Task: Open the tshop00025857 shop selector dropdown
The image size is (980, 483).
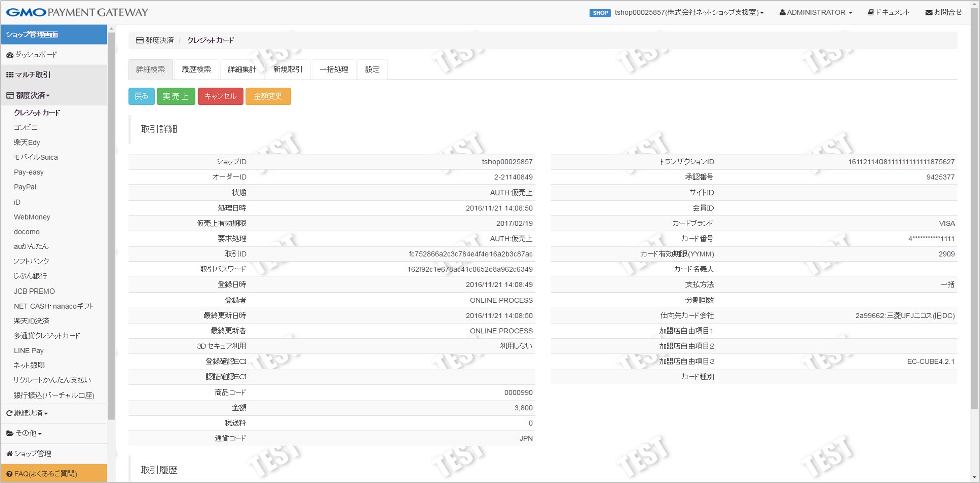Action: click(x=689, y=12)
